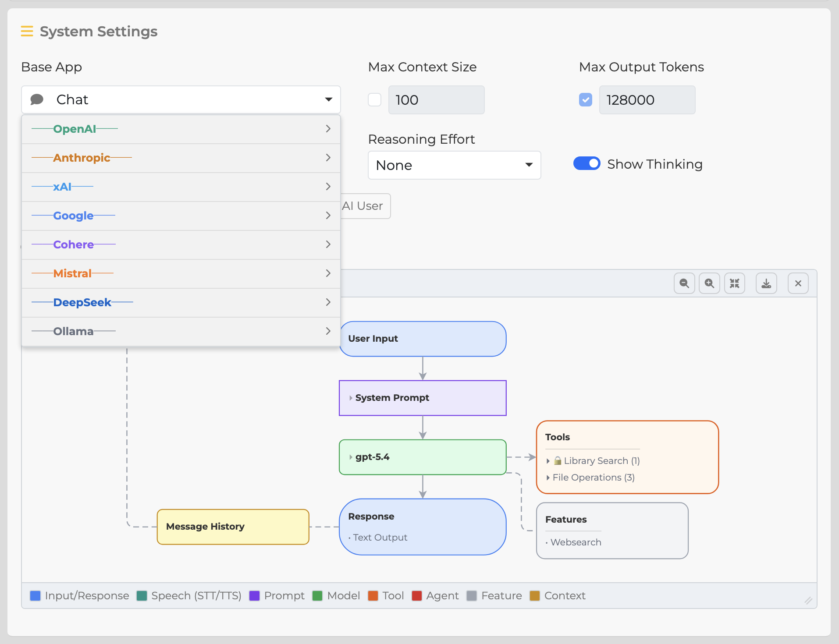This screenshot has width=839, height=644.
Task: Click the Features node title
Action: pyautogui.click(x=566, y=519)
